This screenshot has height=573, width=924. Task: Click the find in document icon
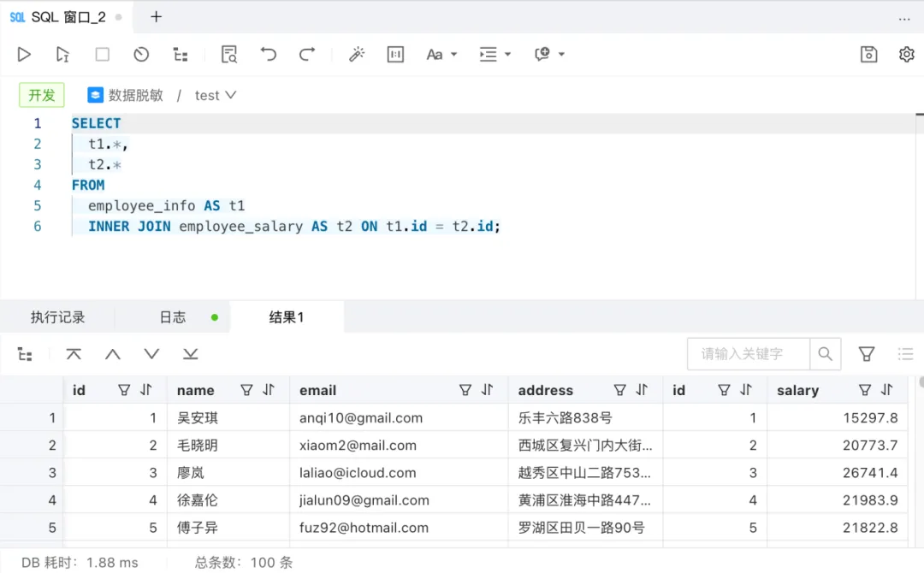tap(229, 54)
